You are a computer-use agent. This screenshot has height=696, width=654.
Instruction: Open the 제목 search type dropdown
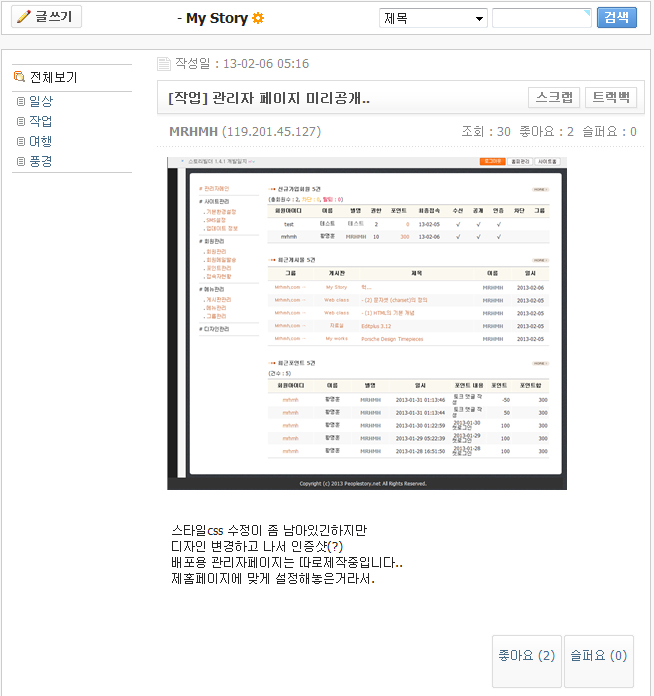[x=432, y=18]
